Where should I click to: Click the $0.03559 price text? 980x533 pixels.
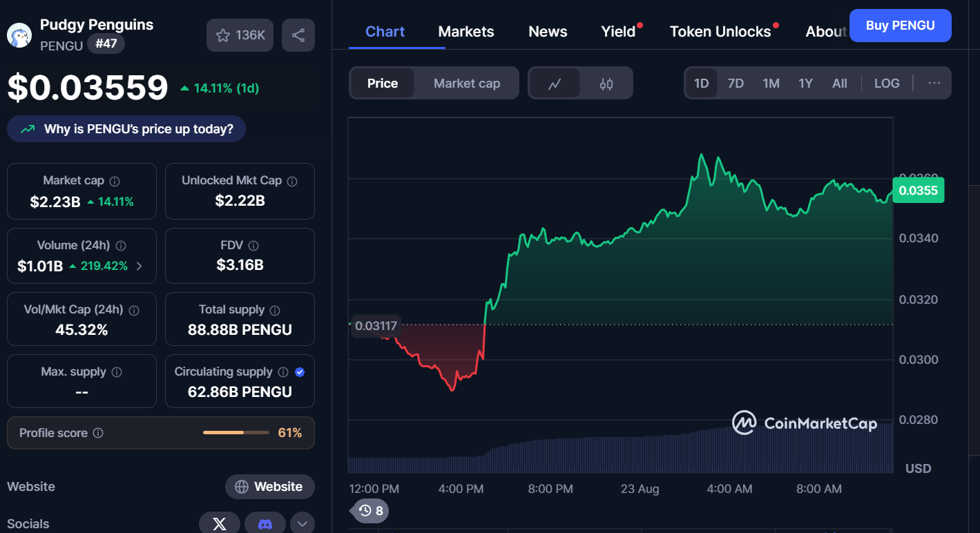tap(88, 88)
